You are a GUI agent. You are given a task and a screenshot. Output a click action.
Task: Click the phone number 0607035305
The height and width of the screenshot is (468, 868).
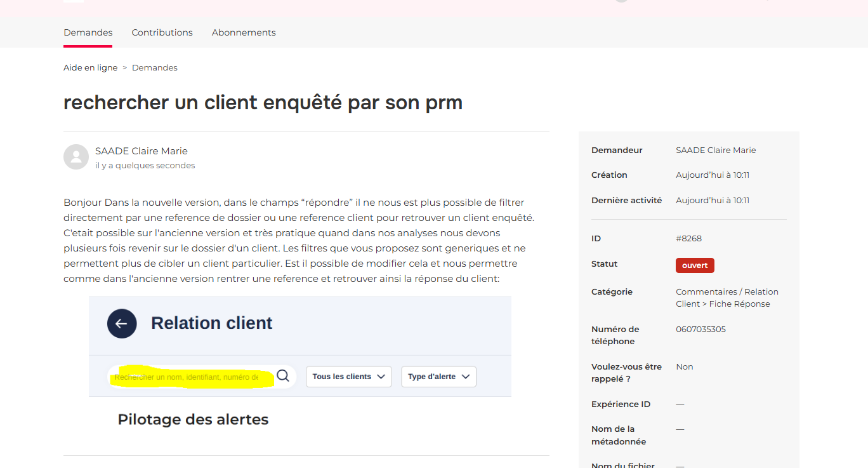click(700, 330)
